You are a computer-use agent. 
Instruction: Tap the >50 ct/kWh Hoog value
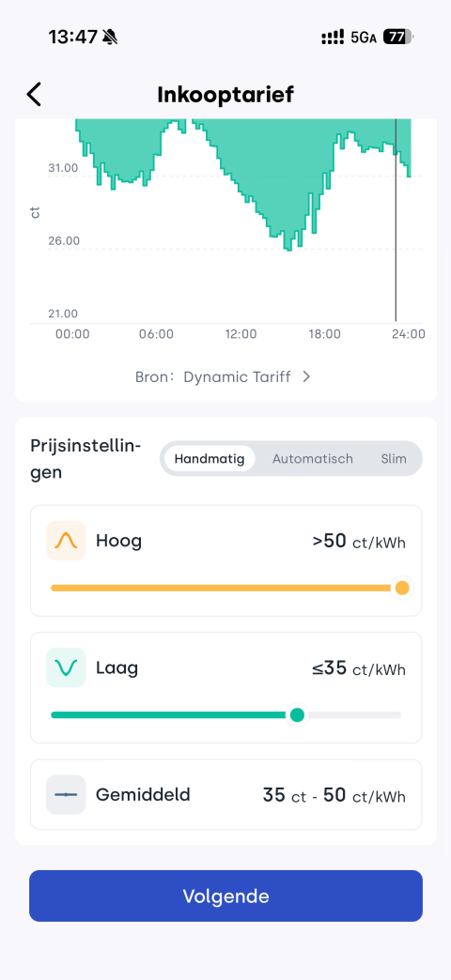pyautogui.click(x=359, y=542)
